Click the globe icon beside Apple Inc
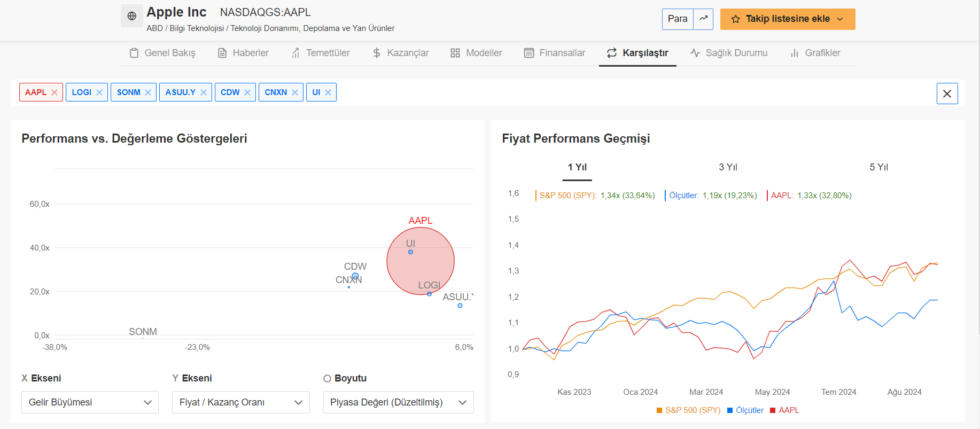This screenshot has width=980, height=429. [132, 16]
